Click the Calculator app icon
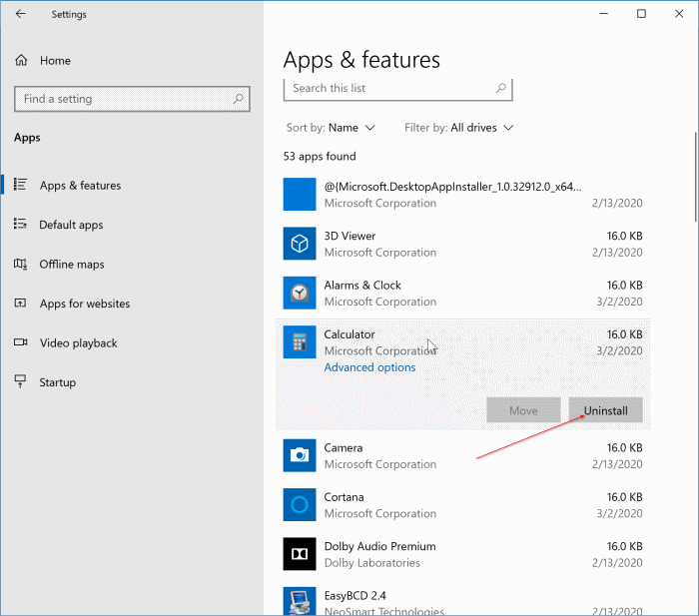Image resolution: width=699 pixels, height=616 pixels. tap(300, 341)
